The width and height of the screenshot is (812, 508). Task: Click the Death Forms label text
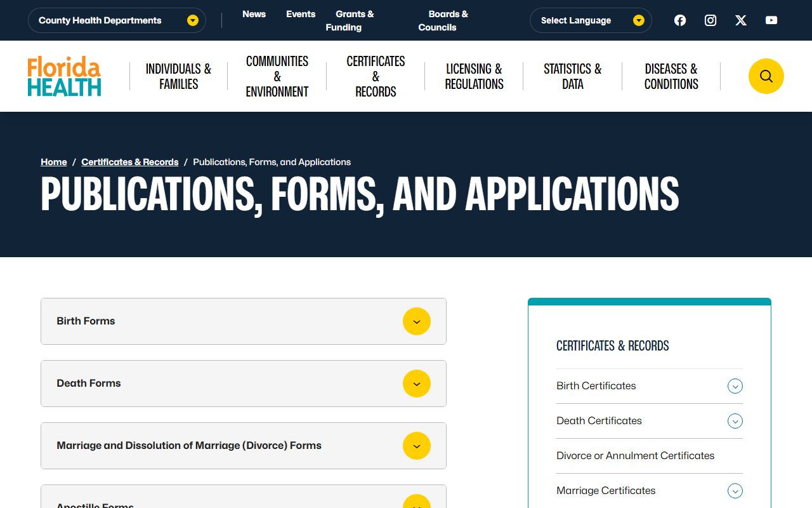89,384
